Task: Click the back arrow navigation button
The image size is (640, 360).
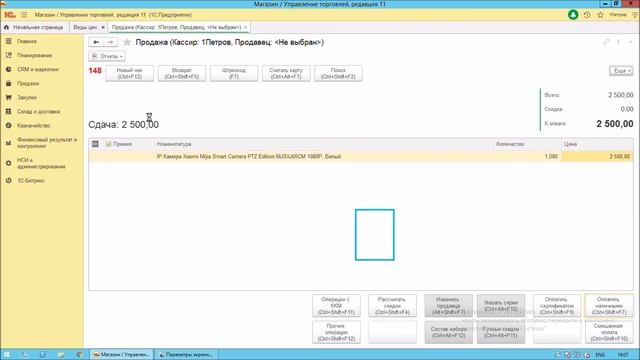Action: (x=96, y=42)
